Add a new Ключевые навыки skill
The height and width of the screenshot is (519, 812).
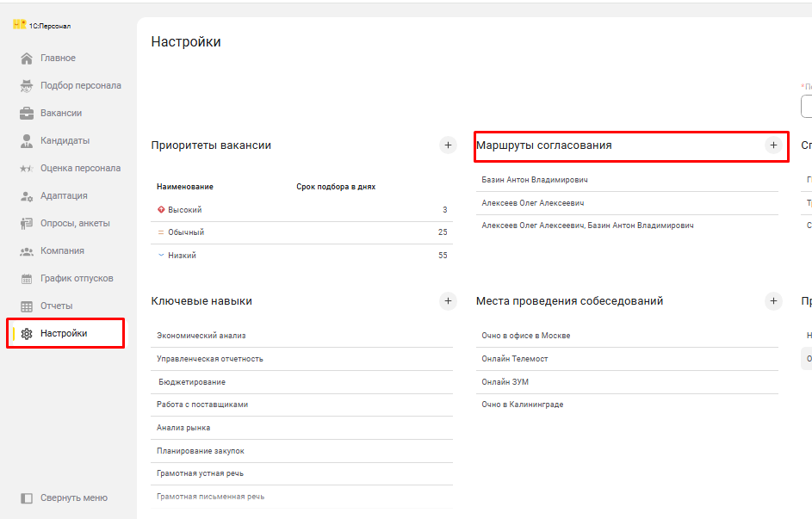pos(448,301)
